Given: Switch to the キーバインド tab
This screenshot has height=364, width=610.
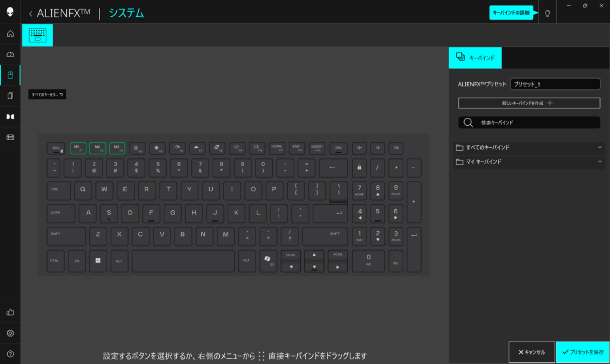Looking at the screenshot, I should tap(475, 57).
